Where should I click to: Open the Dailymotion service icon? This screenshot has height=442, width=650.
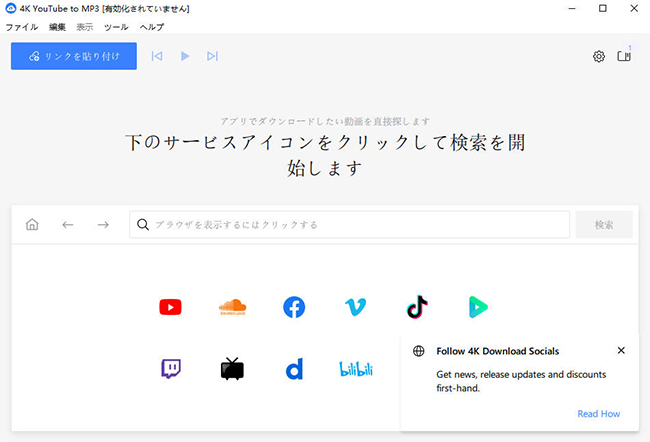pos(294,369)
